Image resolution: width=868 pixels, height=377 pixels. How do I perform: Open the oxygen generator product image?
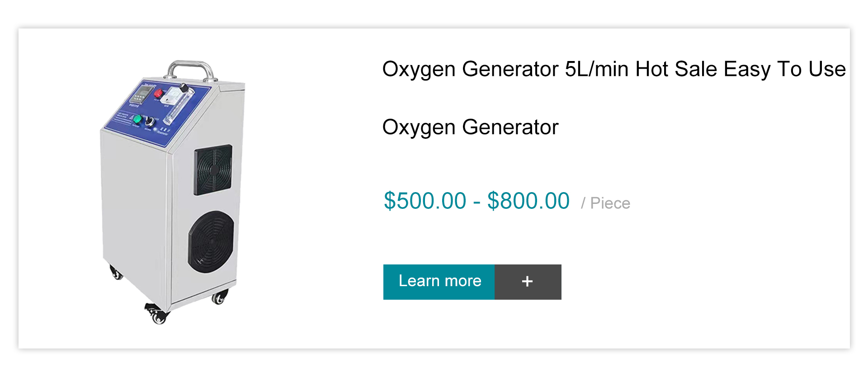point(173,192)
